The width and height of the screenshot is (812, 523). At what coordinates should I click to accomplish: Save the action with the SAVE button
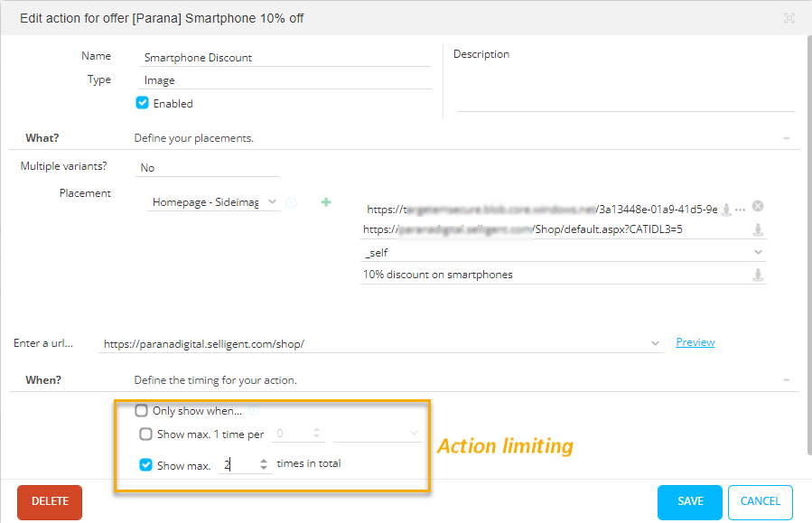(x=689, y=501)
